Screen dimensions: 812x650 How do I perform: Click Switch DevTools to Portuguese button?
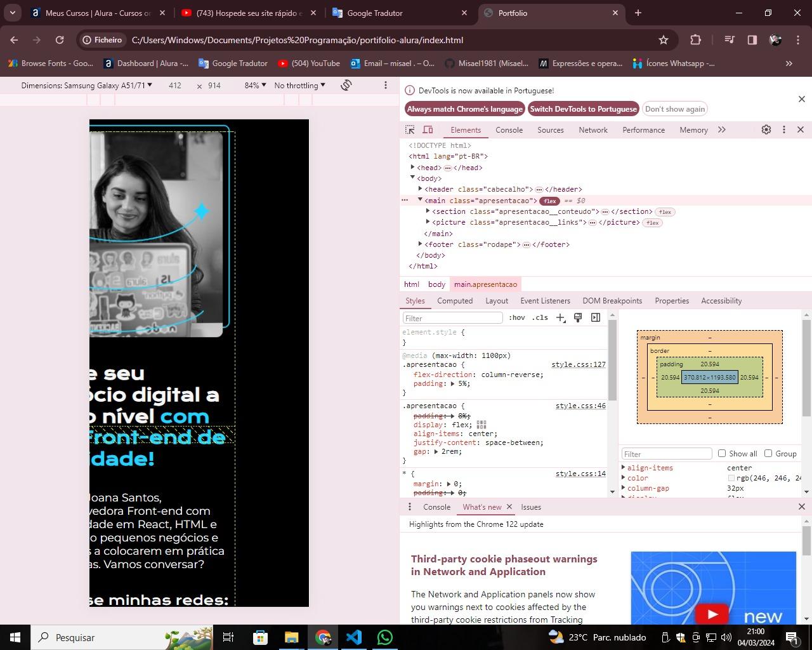tap(584, 109)
